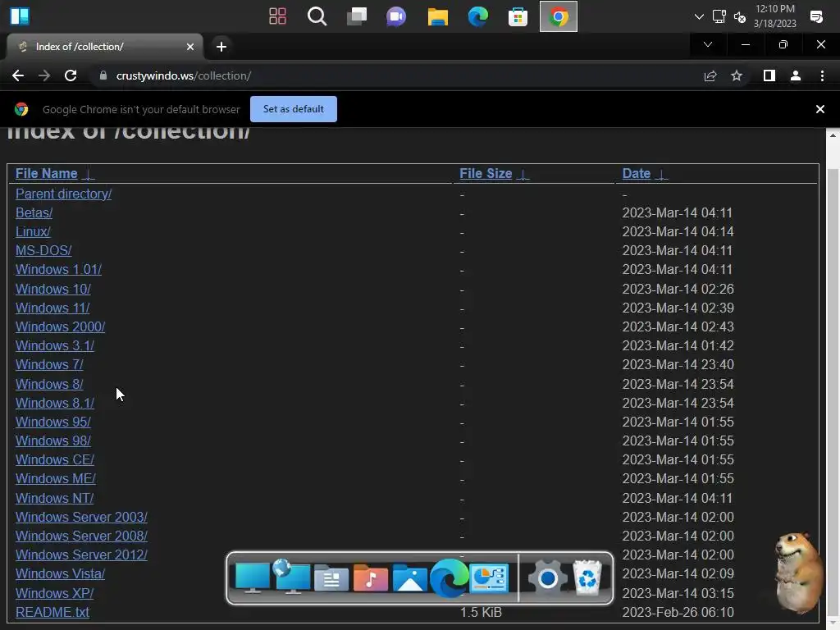Open the Windows Server 2003 folder

pos(81,517)
